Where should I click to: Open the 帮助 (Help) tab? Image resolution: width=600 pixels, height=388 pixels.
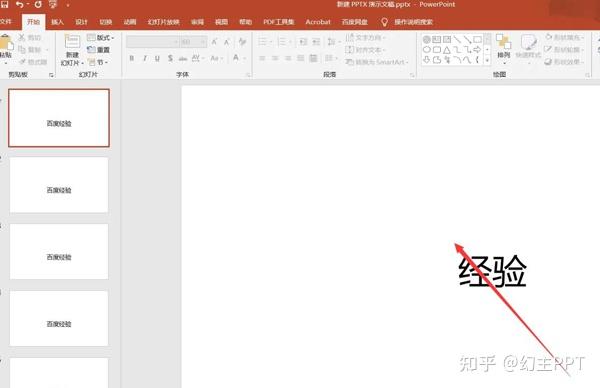click(x=245, y=22)
